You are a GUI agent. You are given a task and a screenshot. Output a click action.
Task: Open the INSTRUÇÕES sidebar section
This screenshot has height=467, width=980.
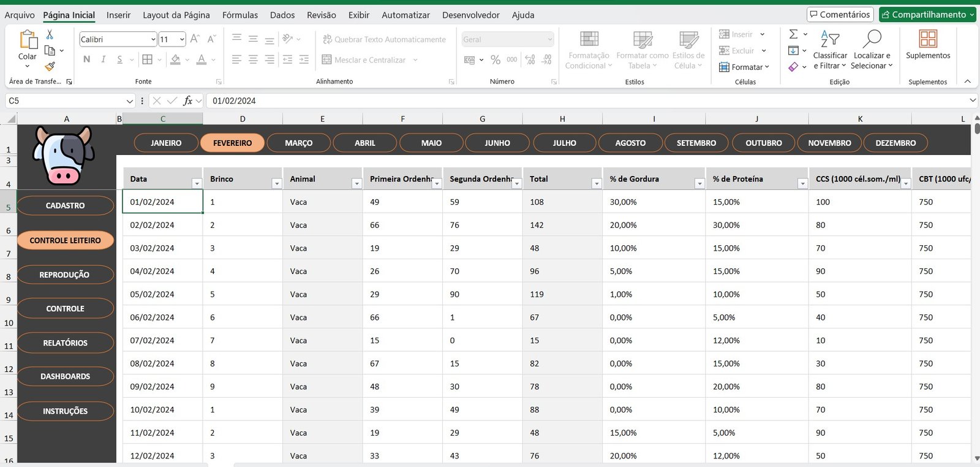66,411
